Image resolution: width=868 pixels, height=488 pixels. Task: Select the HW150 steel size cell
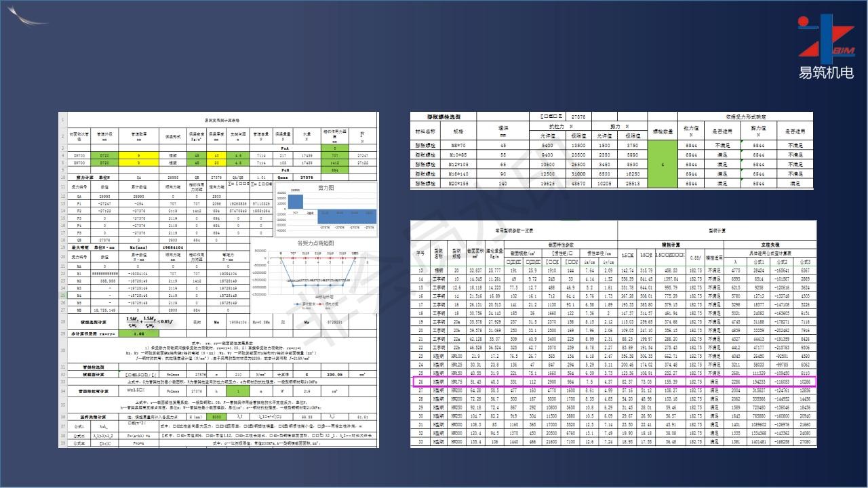coord(457,373)
